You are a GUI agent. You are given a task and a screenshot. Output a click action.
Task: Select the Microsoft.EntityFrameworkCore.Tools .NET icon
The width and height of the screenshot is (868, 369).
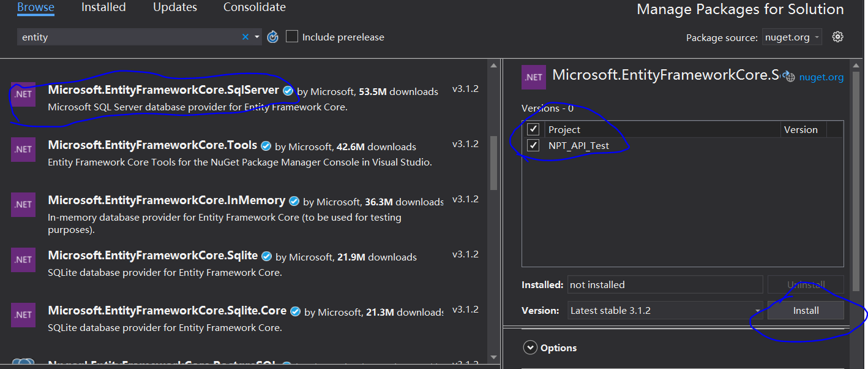click(23, 150)
